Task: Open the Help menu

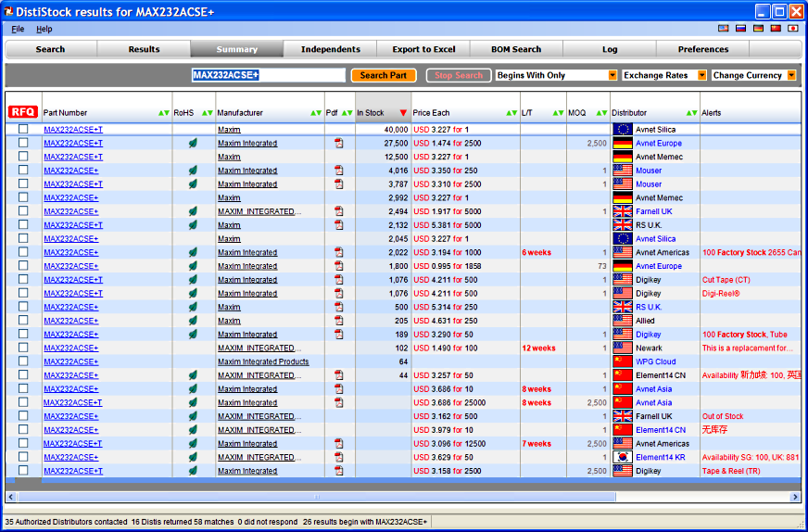Action: pyautogui.click(x=44, y=29)
